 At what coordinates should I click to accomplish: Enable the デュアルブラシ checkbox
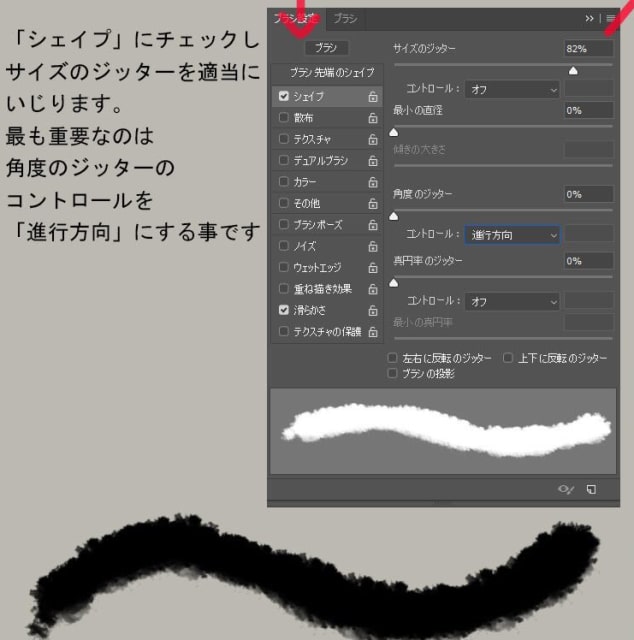284,160
